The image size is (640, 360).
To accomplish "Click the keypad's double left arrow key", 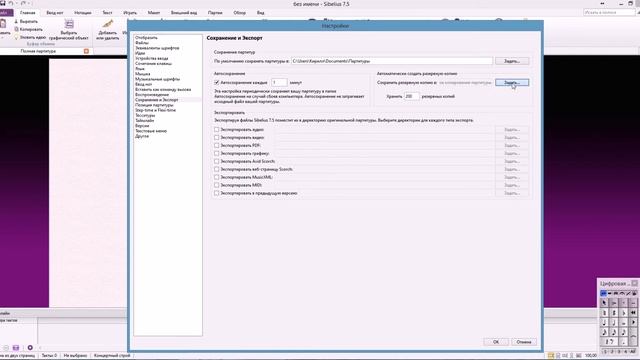I will pos(633,313).
